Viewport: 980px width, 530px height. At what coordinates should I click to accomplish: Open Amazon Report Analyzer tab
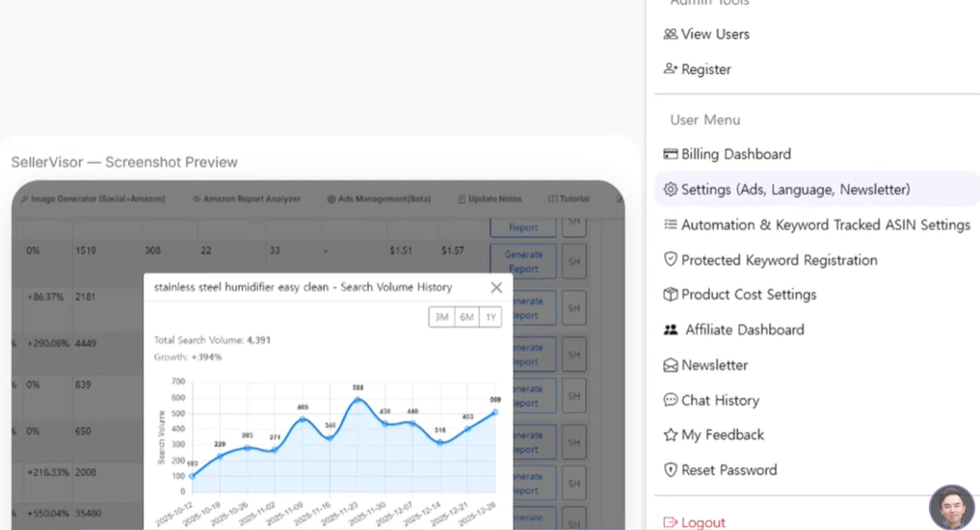247,199
